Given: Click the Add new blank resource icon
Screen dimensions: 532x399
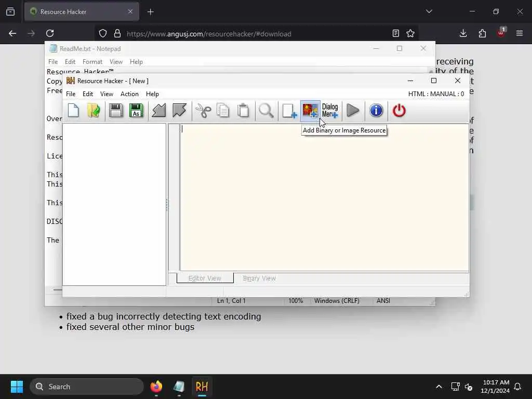Looking at the screenshot, I should tap(289, 111).
